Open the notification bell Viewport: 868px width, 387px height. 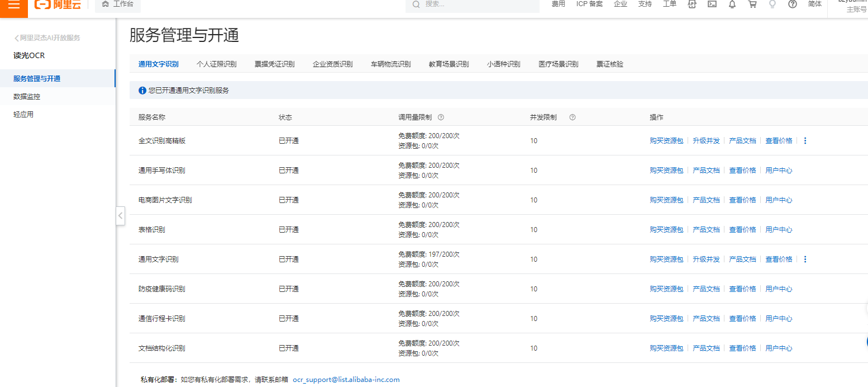point(732,4)
